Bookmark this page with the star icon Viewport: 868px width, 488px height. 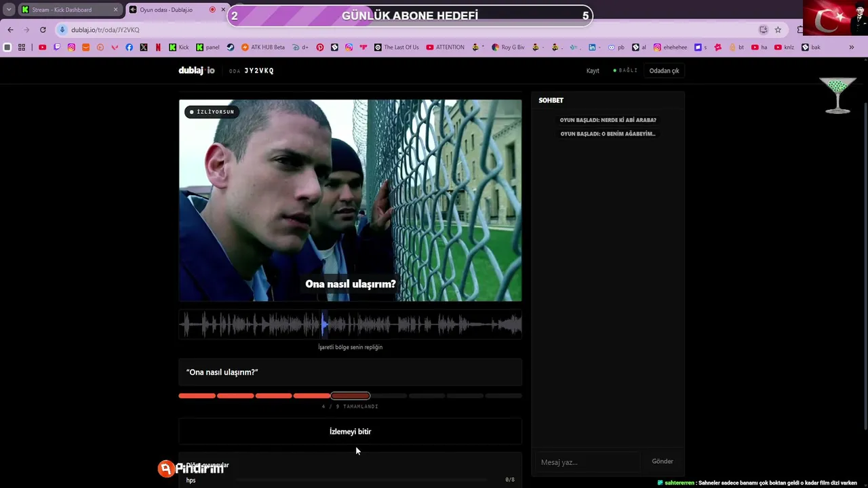click(778, 30)
